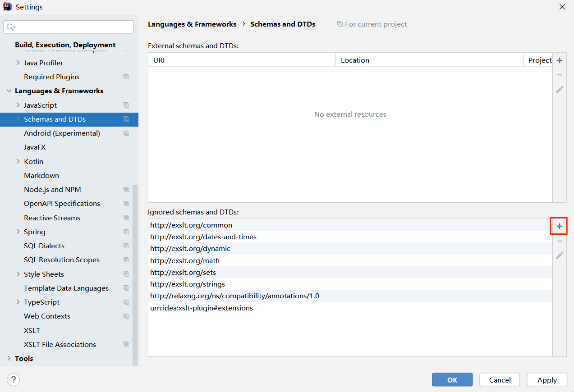Click project-level icon next to Web Contexts
574x392 pixels.
126,316
